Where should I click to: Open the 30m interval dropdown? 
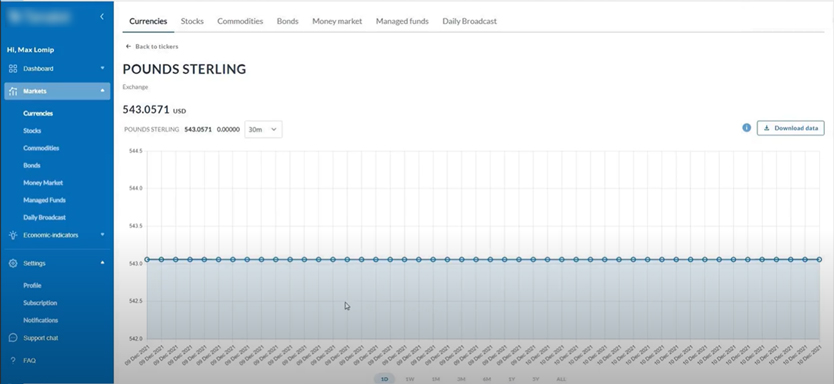point(263,129)
